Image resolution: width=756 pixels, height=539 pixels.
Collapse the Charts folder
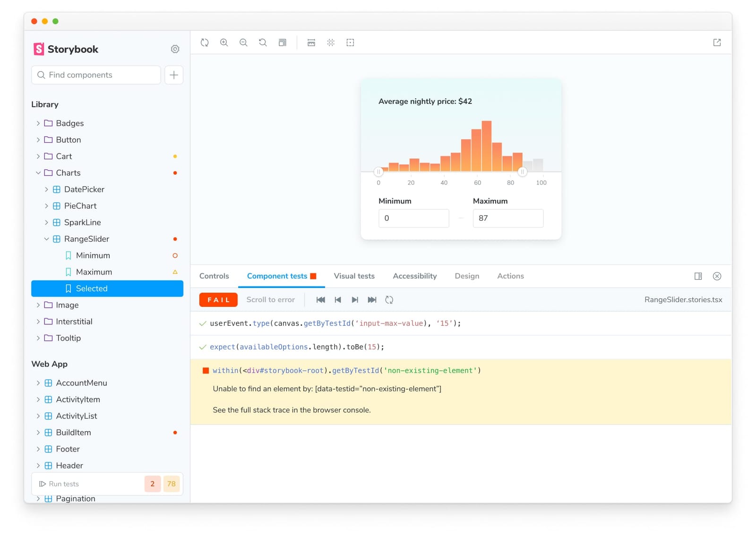[x=38, y=173]
